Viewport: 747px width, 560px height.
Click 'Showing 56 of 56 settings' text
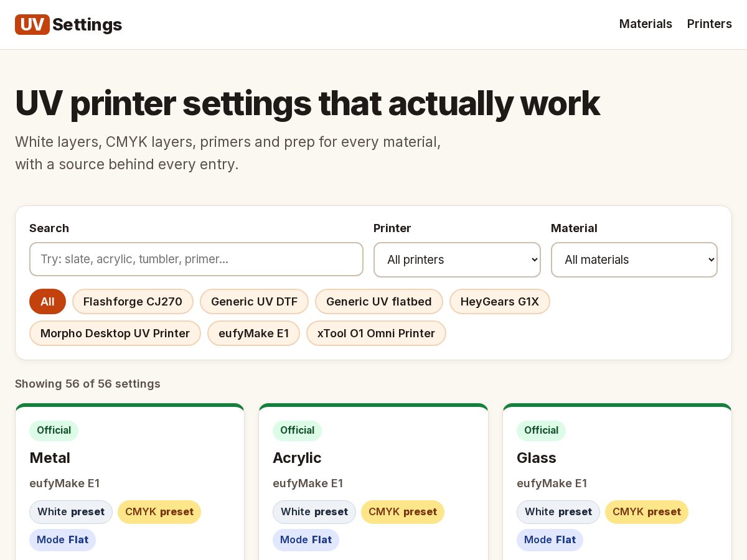[x=88, y=384]
